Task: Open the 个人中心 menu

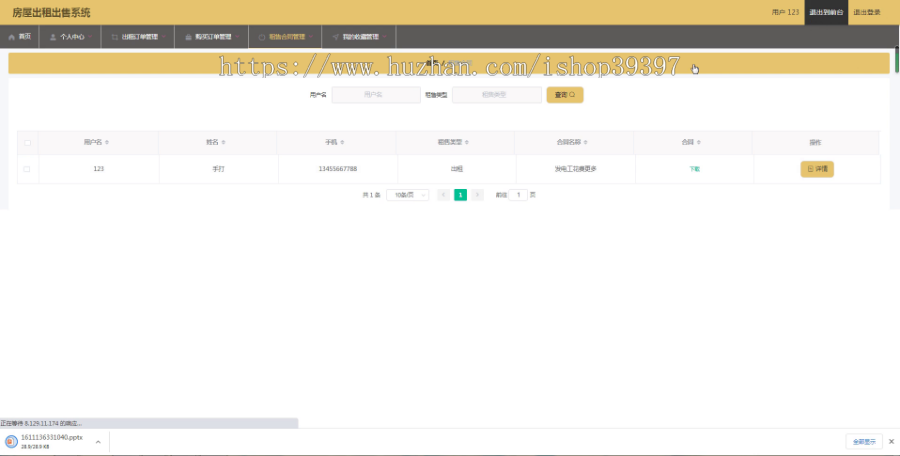Action: [70, 37]
